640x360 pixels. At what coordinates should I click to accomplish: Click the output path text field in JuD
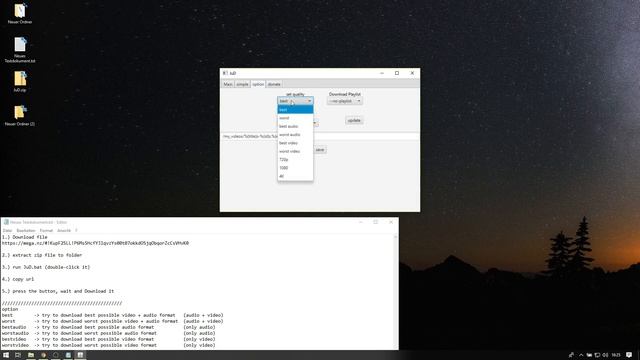click(x=320, y=136)
